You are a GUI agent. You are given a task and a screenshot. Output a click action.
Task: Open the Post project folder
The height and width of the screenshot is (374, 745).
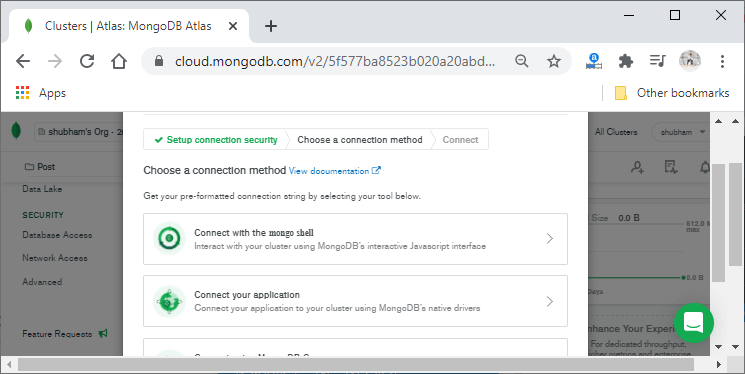[x=40, y=167]
